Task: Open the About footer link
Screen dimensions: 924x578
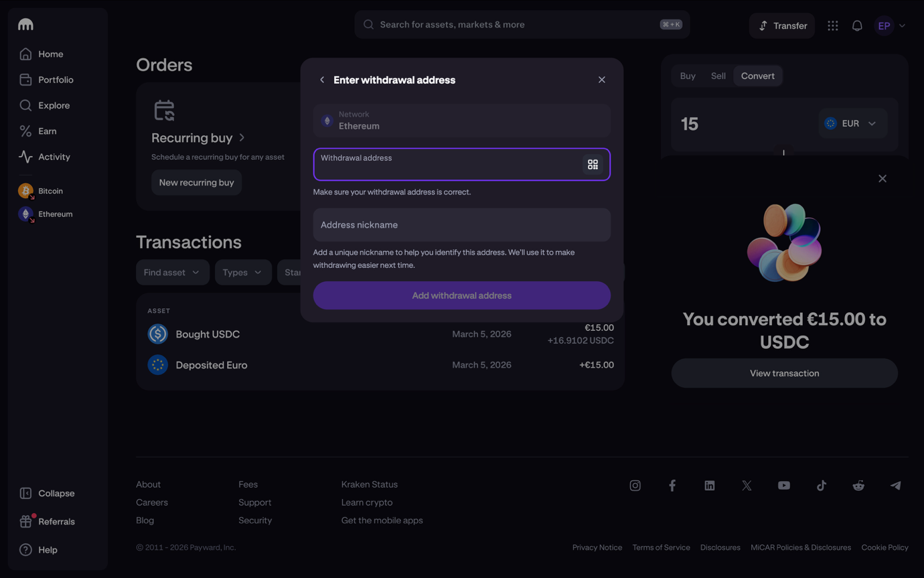Action: pos(148,484)
